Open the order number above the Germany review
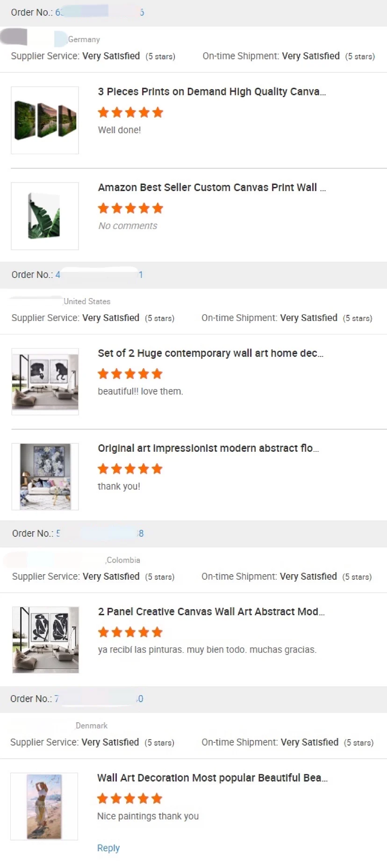 pyautogui.click(x=100, y=13)
